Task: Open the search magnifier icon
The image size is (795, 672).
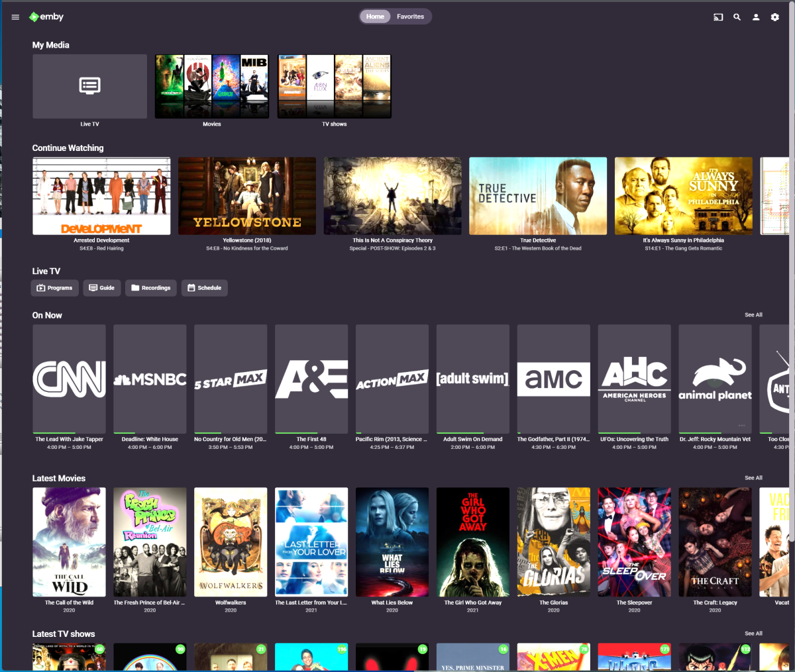Action: 737,17
